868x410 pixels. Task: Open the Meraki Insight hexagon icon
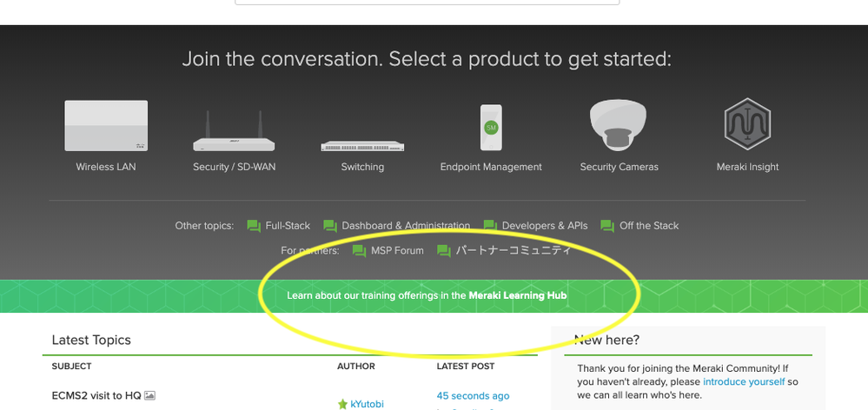[747, 124]
